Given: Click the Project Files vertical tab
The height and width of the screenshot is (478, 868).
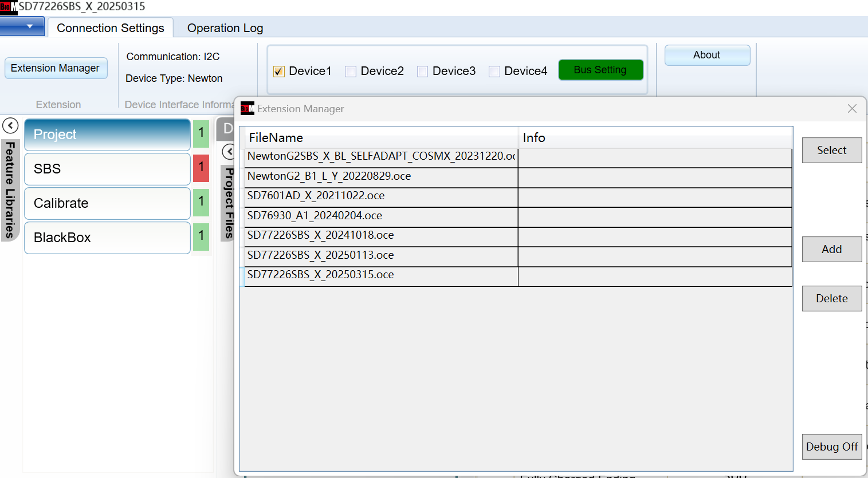Looking at the screenshot, I should point(229,203).
